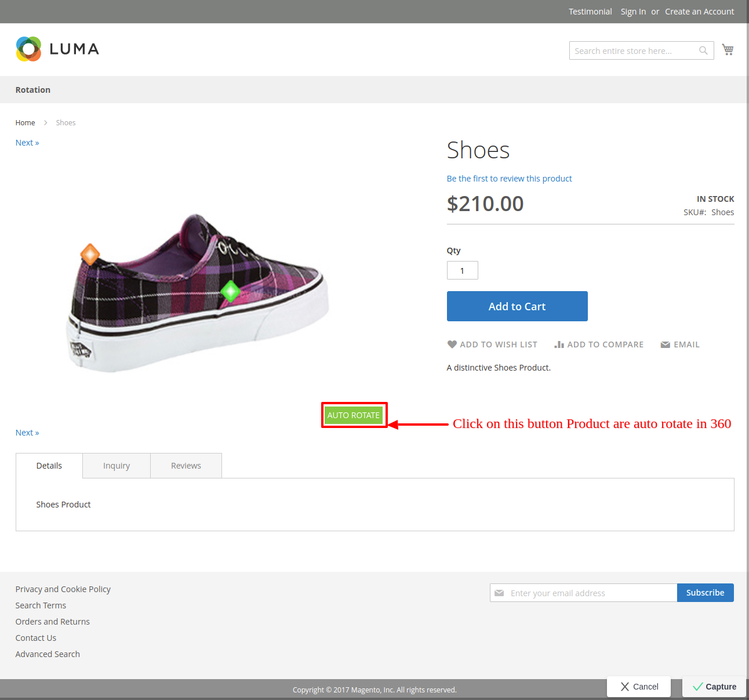Click the newsletter email address field
Viewport: 749px width, 700px height.
(590, 593)
